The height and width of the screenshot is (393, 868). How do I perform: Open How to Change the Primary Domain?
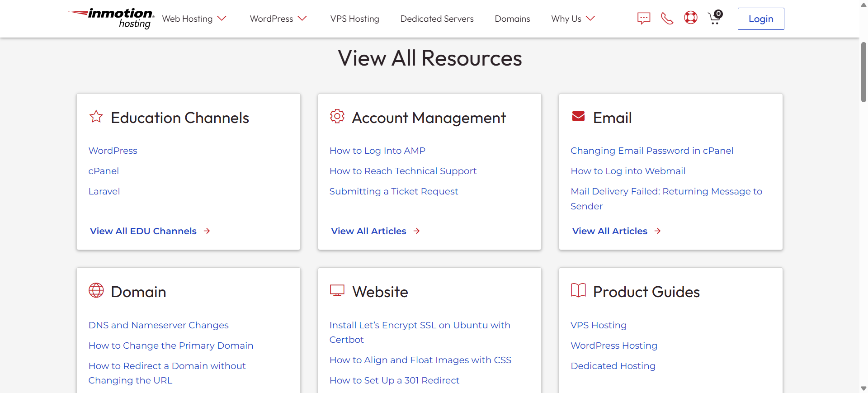pyautogui.click(x=171, y=346)
